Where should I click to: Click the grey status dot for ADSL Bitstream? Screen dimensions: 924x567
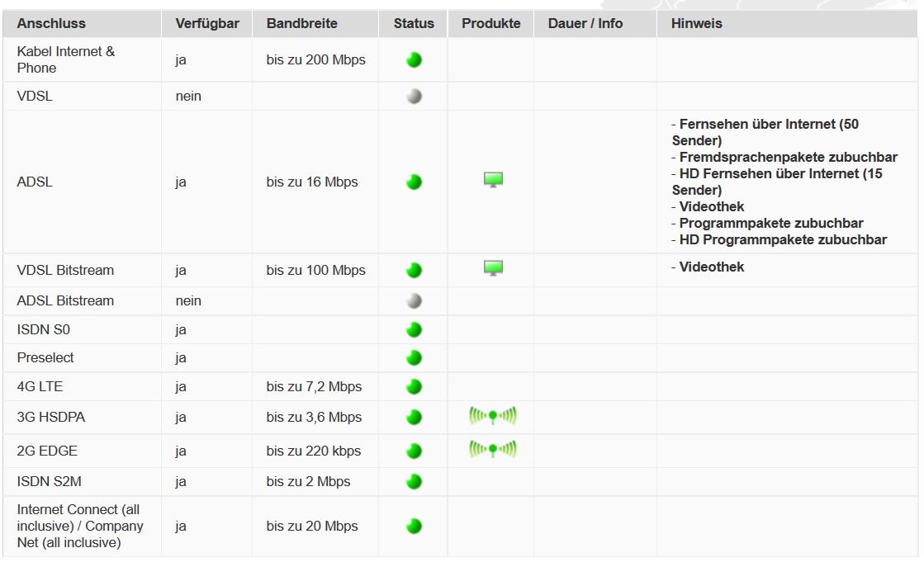tap(415, 301)
